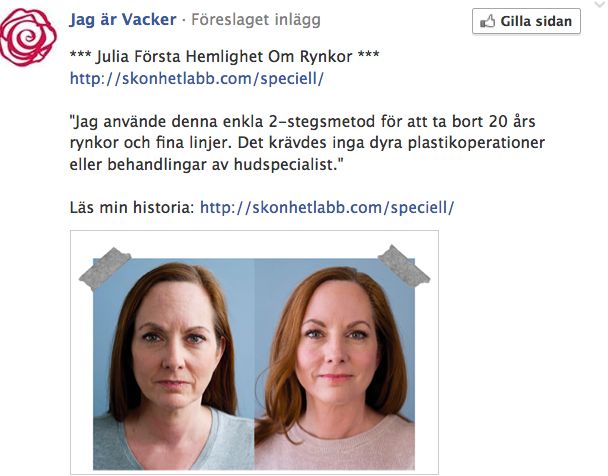Viewport: 608px width, 476px height.
Task: Open the first skonhetlabb.com/speciell/ link
Action: tap(197, 79)
